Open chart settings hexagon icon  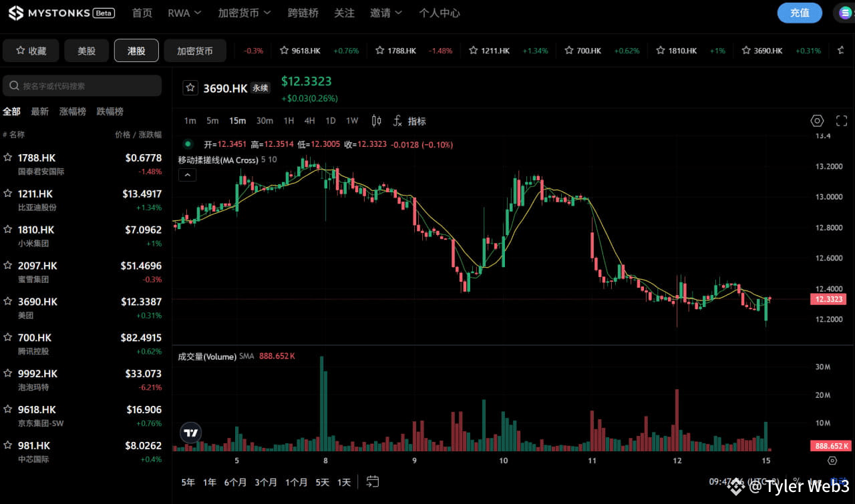[817, 121]
